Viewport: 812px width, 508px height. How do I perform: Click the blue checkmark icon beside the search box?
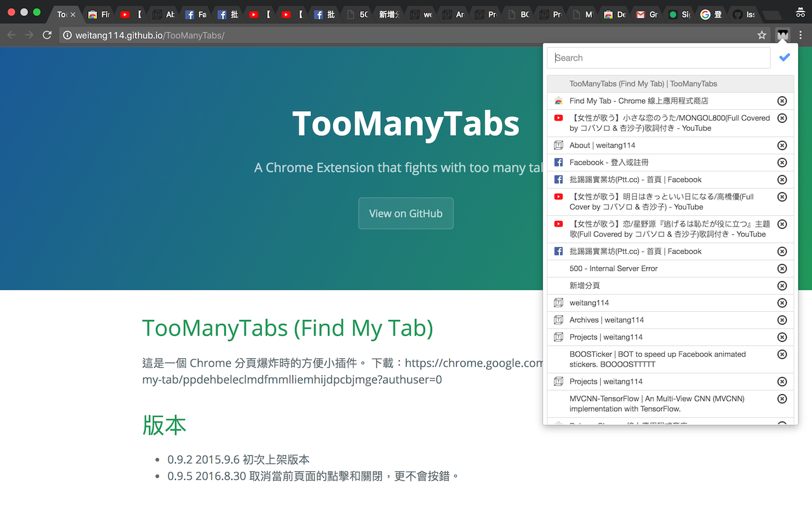click(785, 57)
